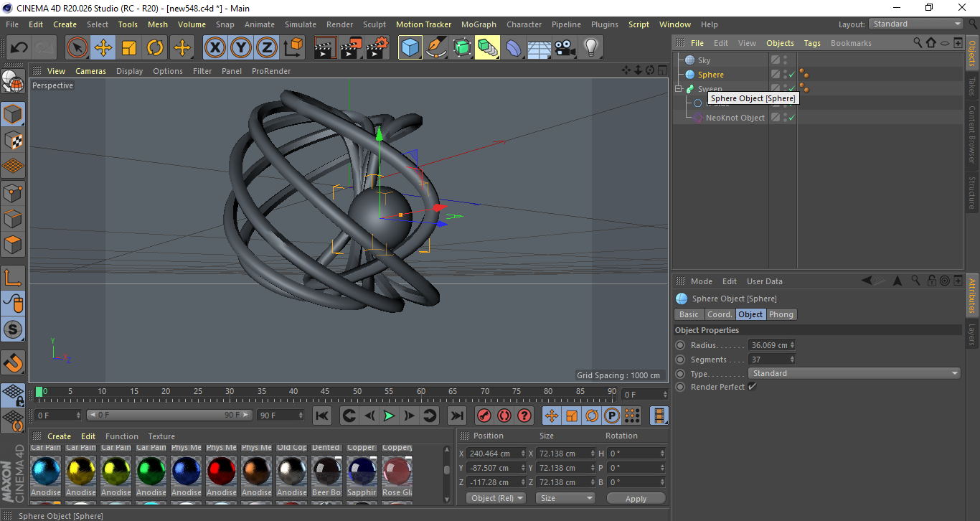The width and height of the screenshot is (980, 521).
Task: Select the Sky object
Action: pyautogui.click(x=704, y=60)
